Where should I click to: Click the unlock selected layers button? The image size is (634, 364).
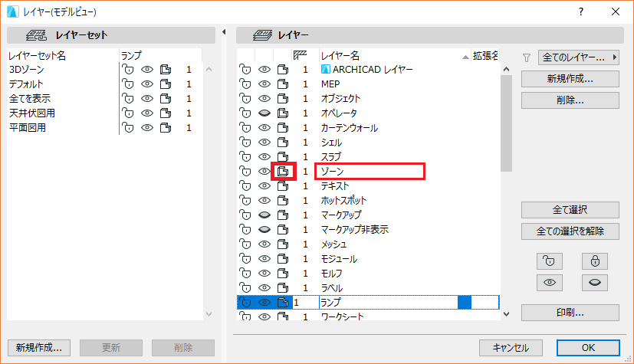[x=549, y=261]
